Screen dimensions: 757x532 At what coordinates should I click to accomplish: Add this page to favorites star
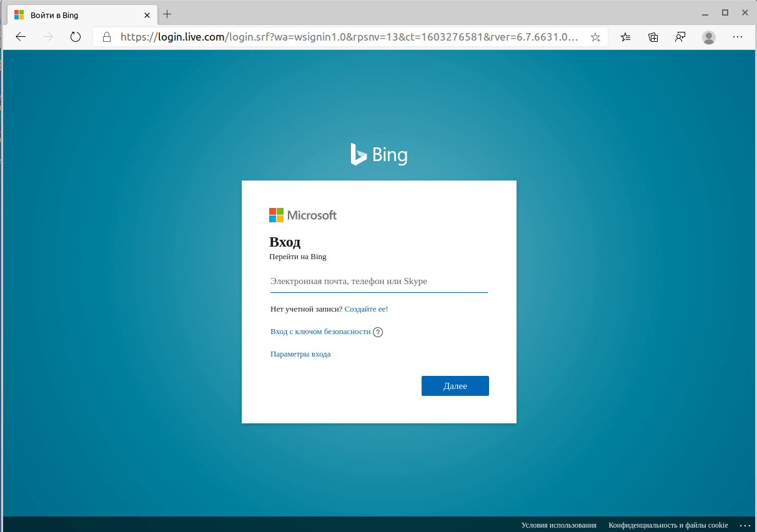(x=595, y=37)
